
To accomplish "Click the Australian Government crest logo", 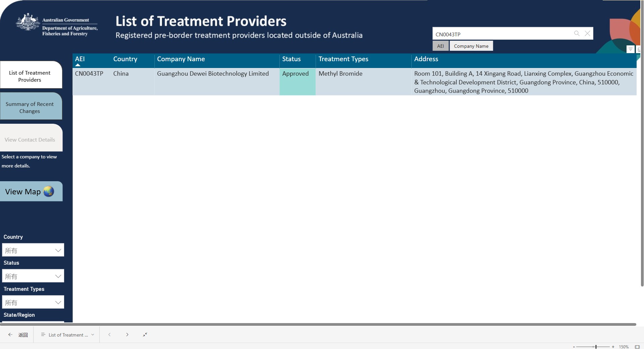I will pos(28,22).
